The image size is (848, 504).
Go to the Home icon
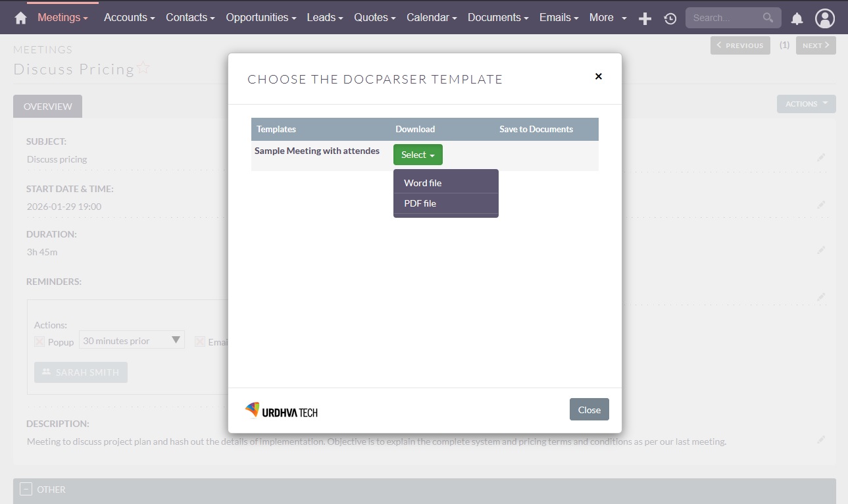20,18
